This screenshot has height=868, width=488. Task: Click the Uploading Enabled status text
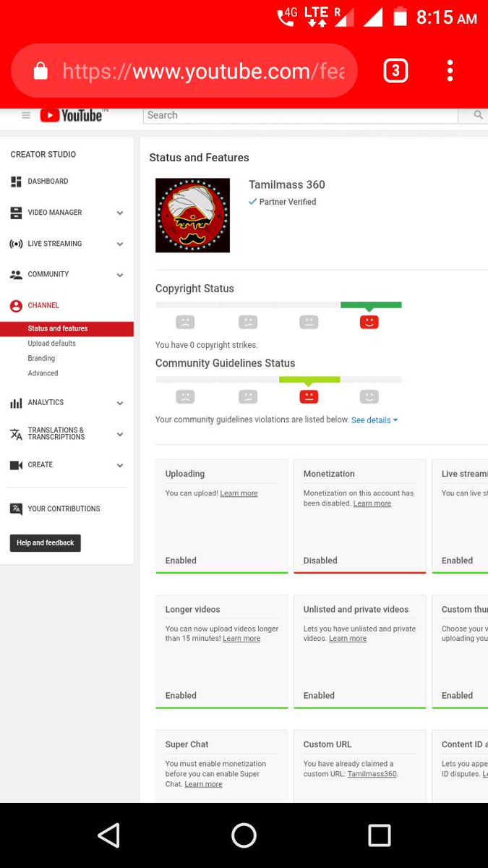(181, 561)
